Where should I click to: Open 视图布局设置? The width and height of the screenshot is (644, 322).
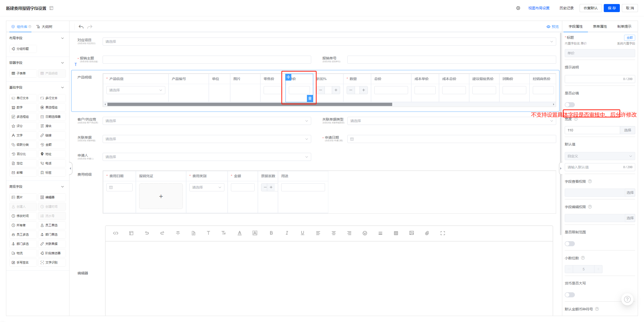539,8
